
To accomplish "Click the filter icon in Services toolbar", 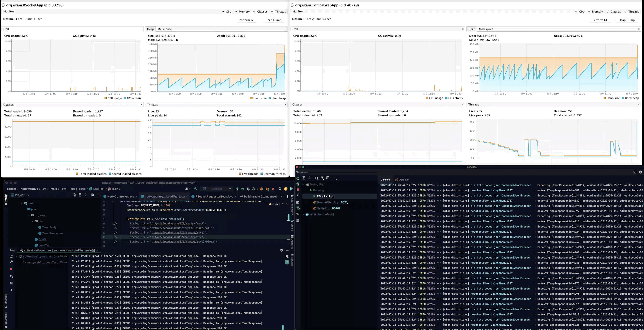I will [322, 178].
